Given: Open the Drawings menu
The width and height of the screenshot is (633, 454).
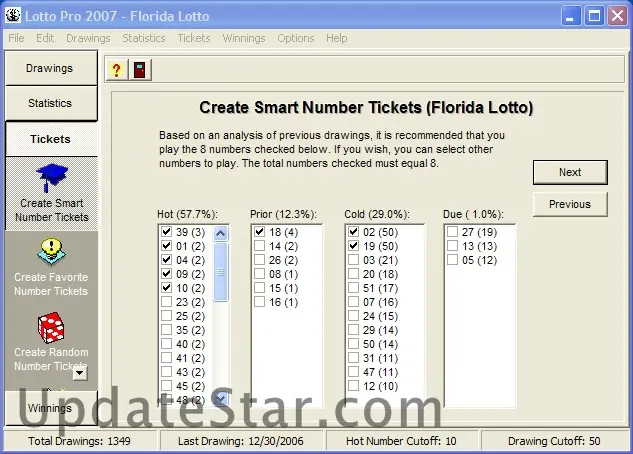Looking at the screenshot, I should click(88, 38).
